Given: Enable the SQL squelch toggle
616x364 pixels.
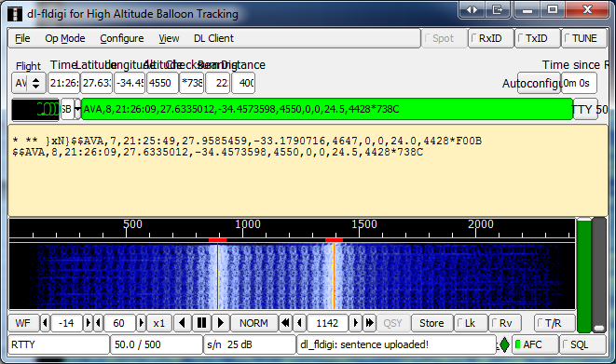Looking at the screenshot, I should (583, 344).
